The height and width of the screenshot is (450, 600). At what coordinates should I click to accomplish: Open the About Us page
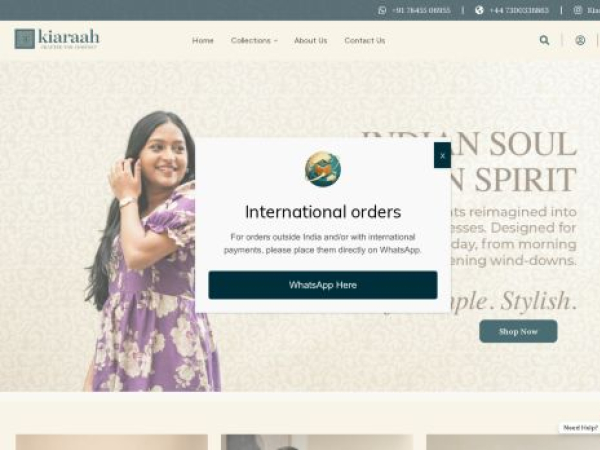tap(310, 41)
